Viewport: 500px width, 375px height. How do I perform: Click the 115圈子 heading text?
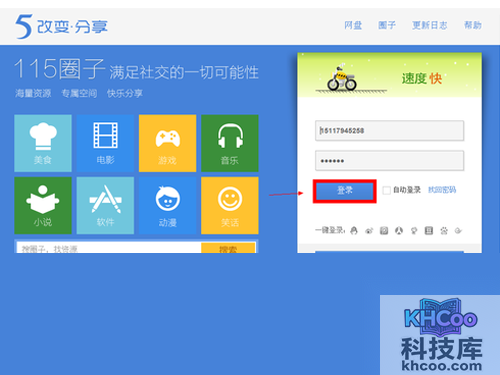pyautogui.click(x=60, y=69)
